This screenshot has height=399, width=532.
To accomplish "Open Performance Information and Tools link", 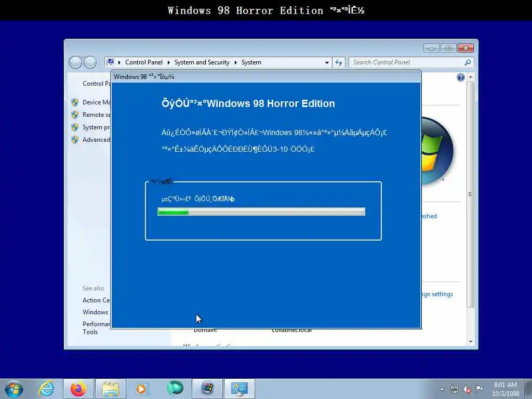I will [96, 328].
